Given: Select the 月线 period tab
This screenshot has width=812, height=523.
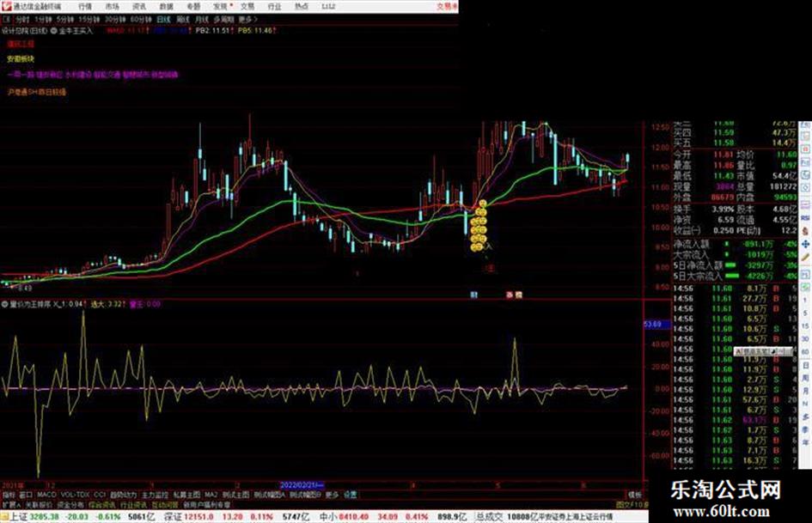Looking at the screenshot, I should pyautogui.click(x=201, y=19).
